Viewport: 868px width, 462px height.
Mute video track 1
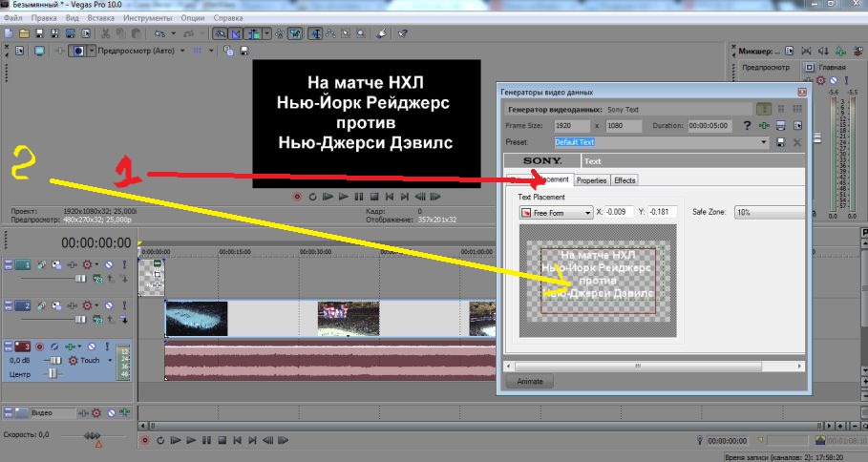point(109,265)
